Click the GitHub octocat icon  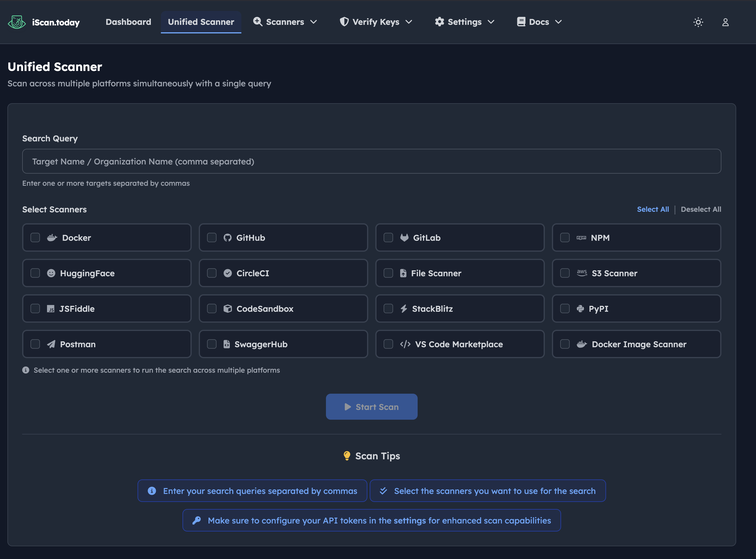point(227,238)
